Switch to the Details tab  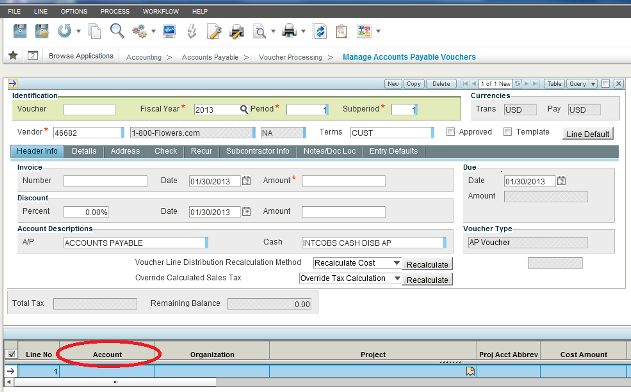(84, 151)
